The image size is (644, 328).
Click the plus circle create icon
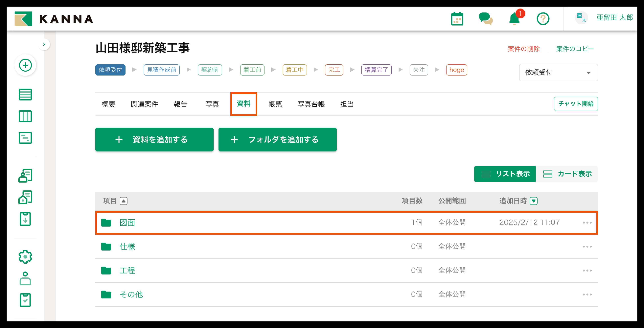click(25, 66)
